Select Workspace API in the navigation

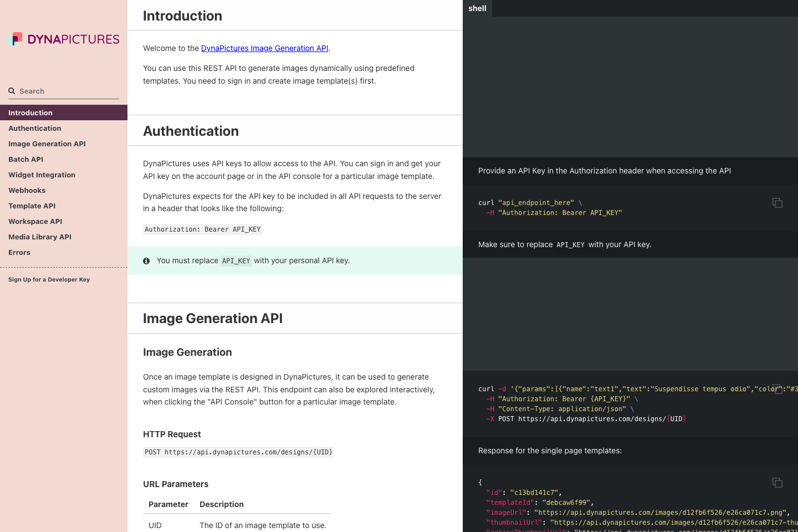click(35, 221)
